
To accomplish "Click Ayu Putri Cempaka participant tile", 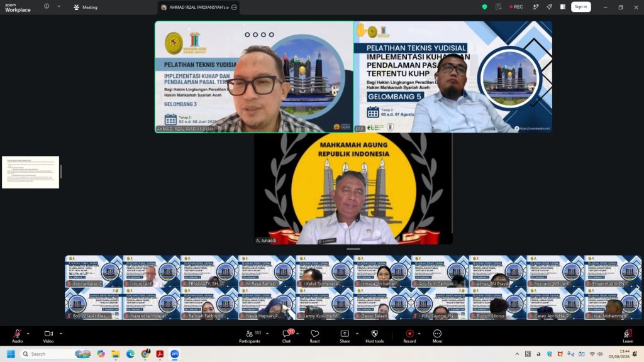I will point(440,271).
